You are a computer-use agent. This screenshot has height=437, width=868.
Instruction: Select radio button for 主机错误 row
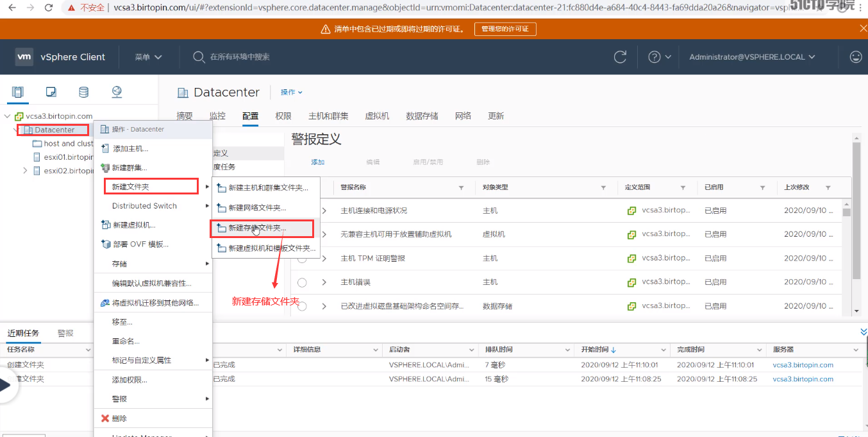(x=302, y=282)
